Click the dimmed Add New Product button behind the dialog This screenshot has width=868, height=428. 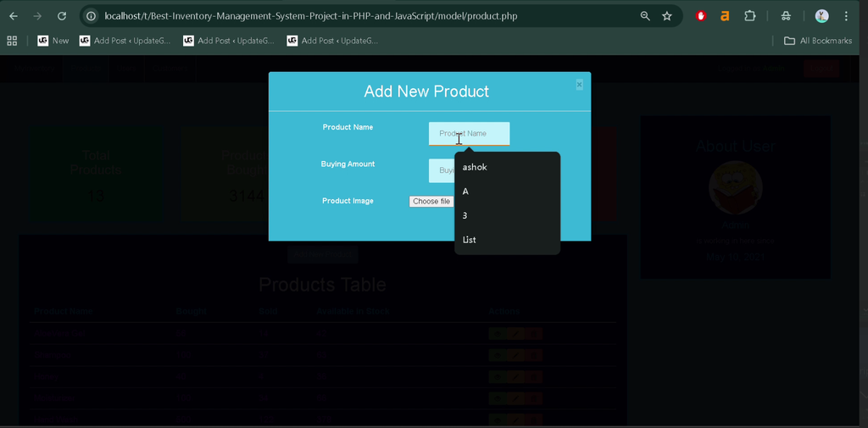[x=323, y=254]
